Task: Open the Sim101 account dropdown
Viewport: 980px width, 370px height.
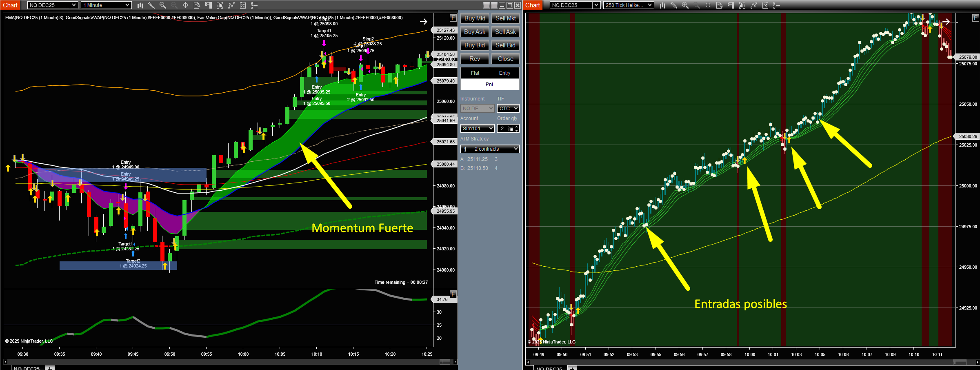Action: [x=477, y=129]
